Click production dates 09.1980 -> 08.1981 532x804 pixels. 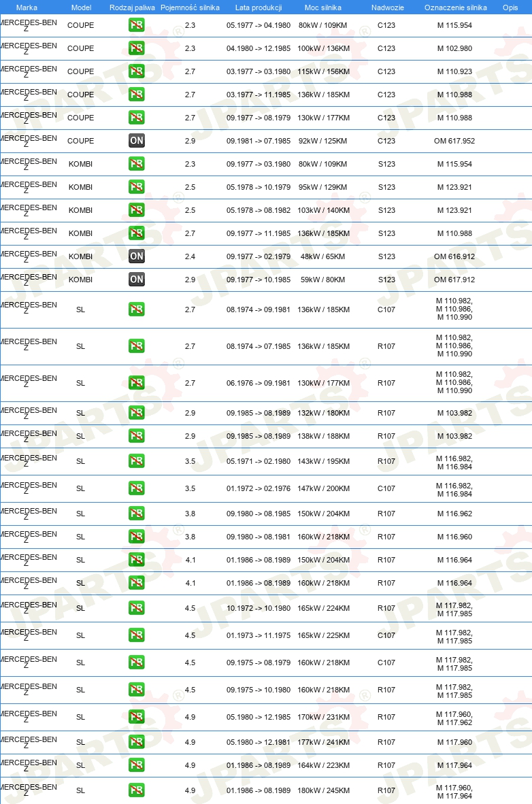click(x=259, y=537)
